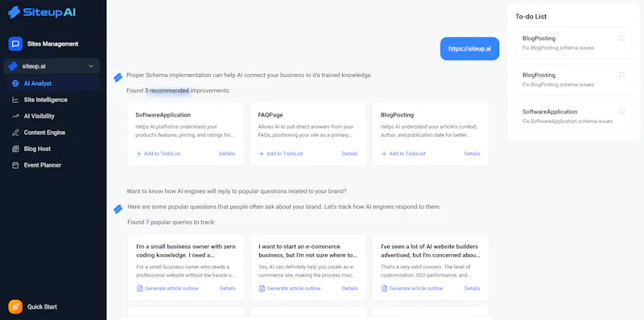The image size is (644, 320).
Task: Generate article outline for e-commerce business query
Action: pyautogui.click(x=290, y=289)
